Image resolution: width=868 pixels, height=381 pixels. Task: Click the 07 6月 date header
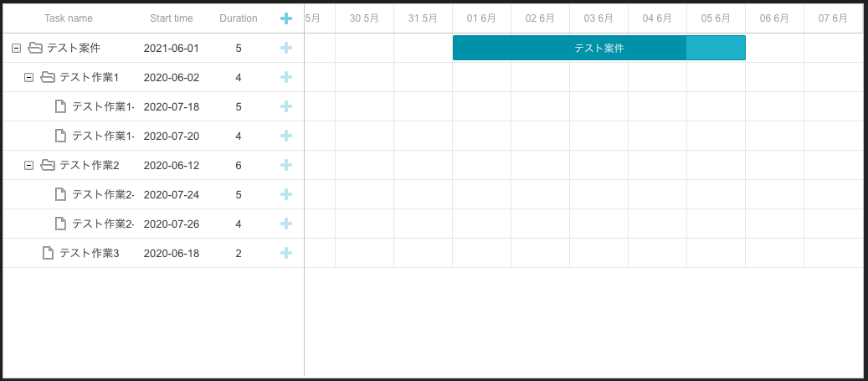[833, 18]
